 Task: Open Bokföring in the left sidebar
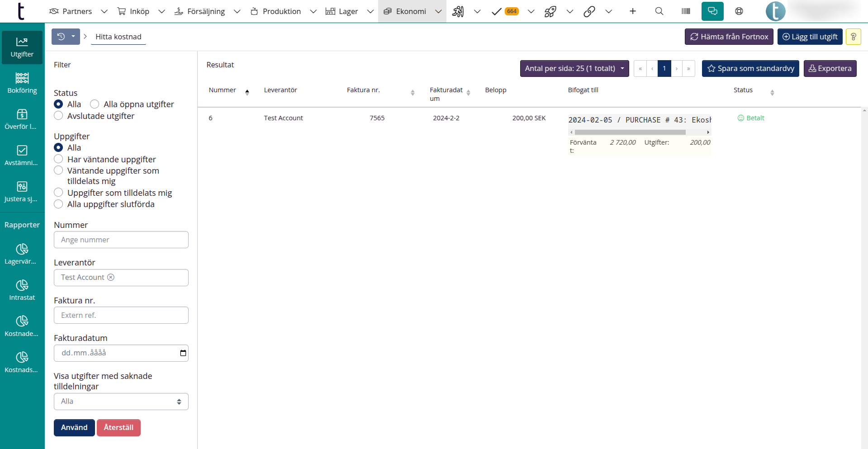(22, 83)
